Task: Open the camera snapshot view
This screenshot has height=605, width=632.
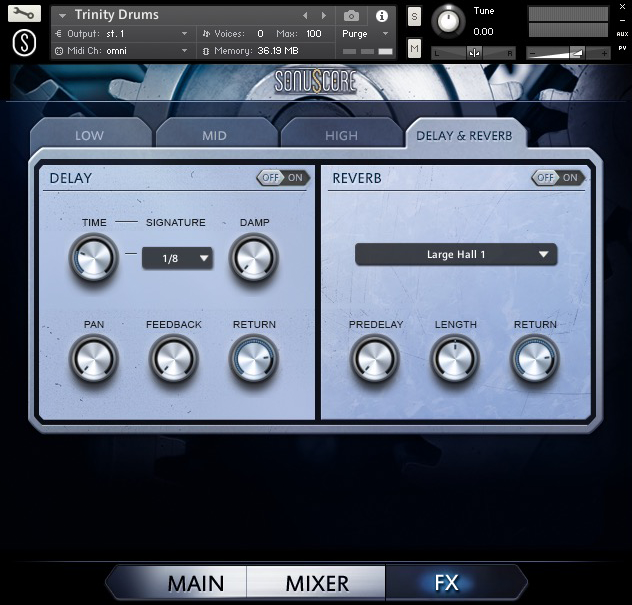Action: tap(351, 16)
